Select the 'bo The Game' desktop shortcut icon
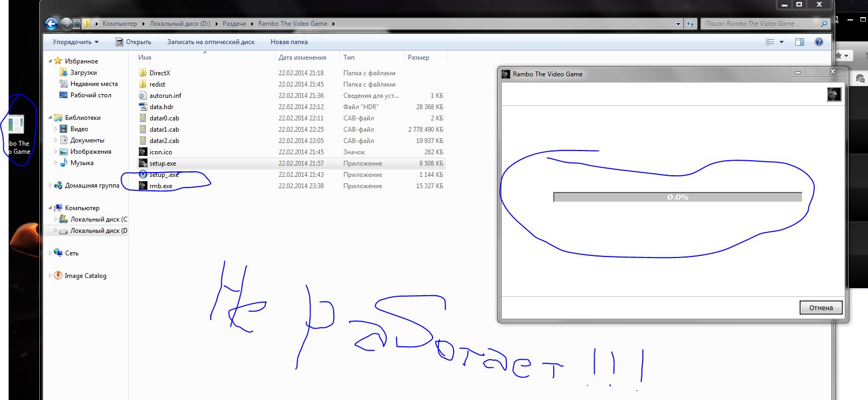This screenshot has width=868, height=400. point(16,124)
